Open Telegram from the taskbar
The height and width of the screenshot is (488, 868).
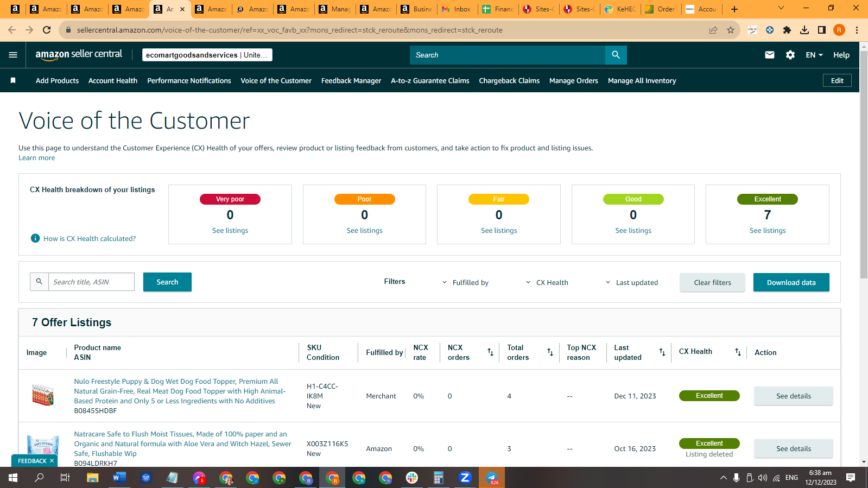point(492,478)
